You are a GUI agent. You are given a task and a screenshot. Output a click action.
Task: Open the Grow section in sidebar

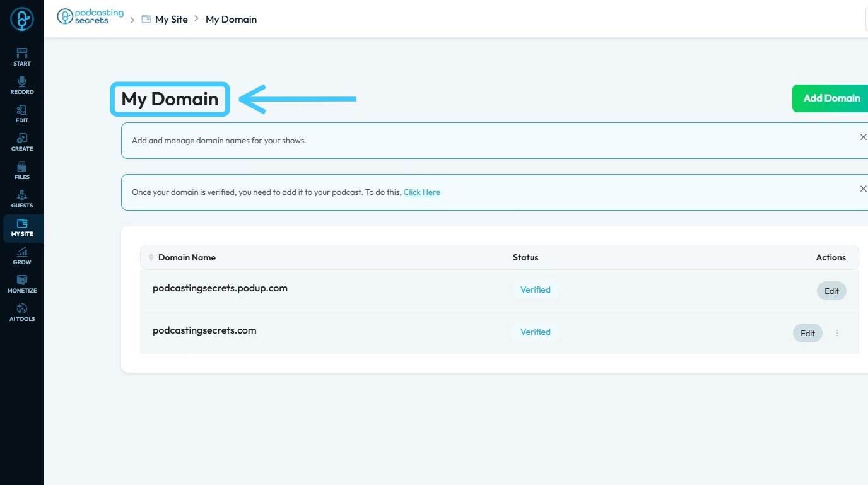[x=22, y=255]
